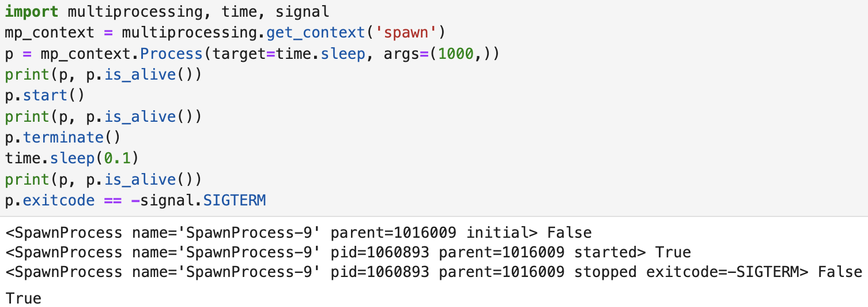Place cursor on 'spawn' string literal
868x307 pixels.
(409, 33)
